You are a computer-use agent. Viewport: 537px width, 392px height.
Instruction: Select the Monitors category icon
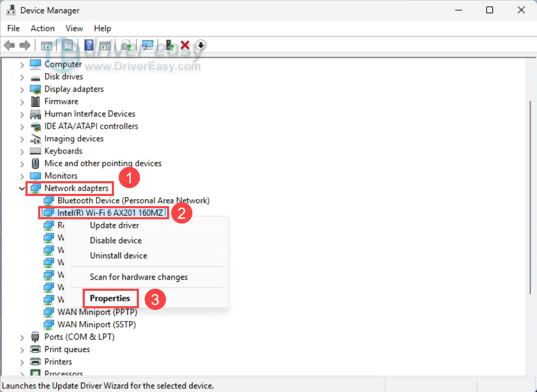(x=36, y=176)
